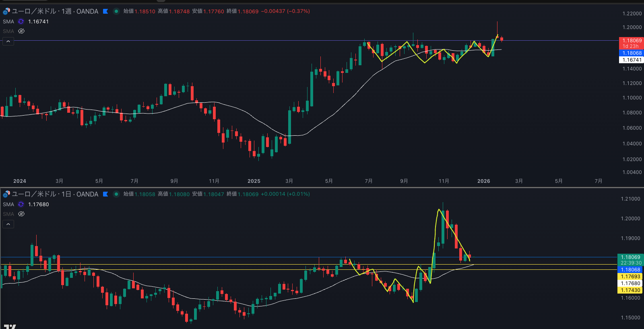This screenshot has width=644, height=329.
Task: Collapse indicator legend on daily chart
Action: tap(8, 224)
